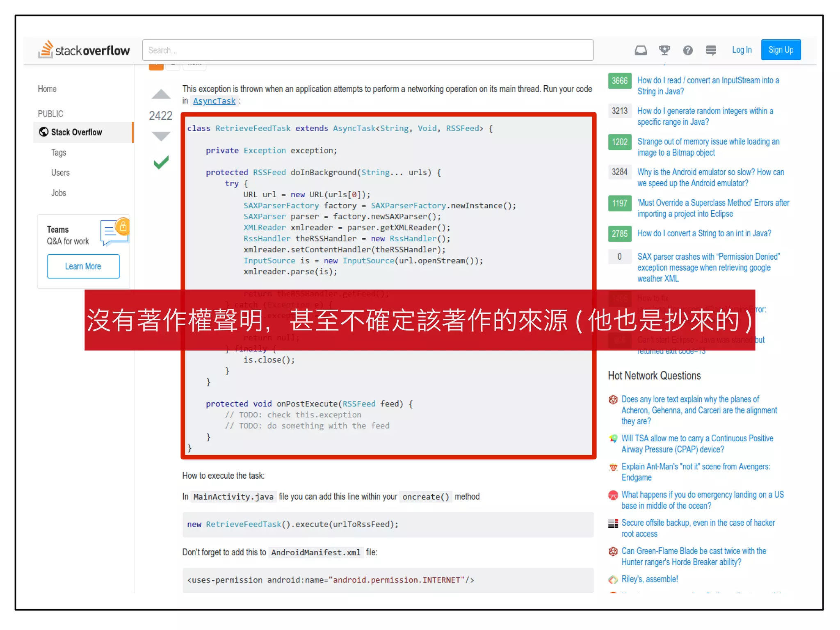Open the AsyncTask documentation link
This screenshot has height=630, width=840.
[214, 101]
